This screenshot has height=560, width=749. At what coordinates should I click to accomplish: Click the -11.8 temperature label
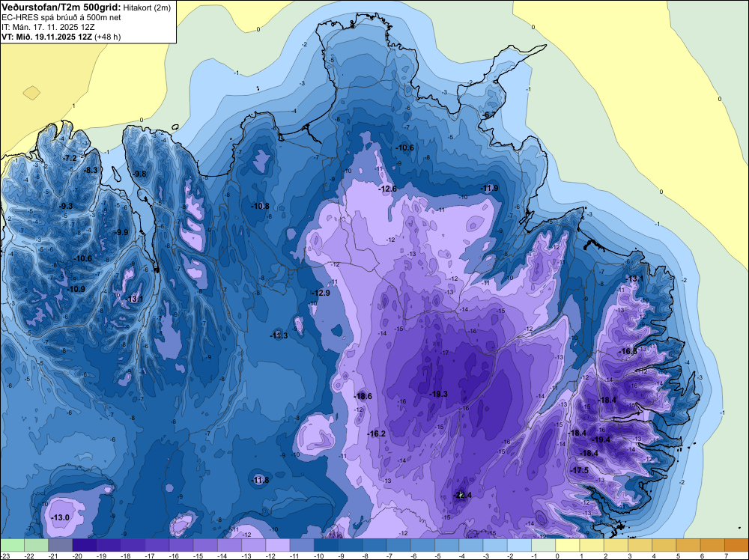point(261,480)
